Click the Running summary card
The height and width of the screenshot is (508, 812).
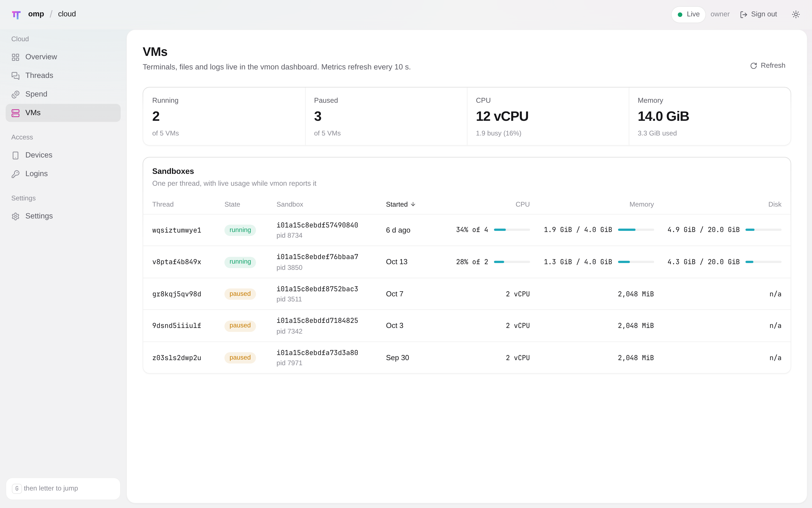tap(224, 116)
